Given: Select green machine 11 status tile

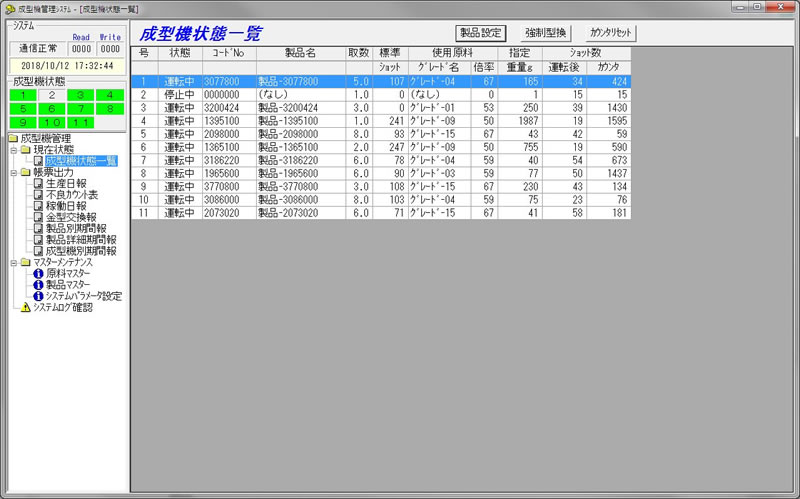Looking at the screenshot, I should pos(82,122).
